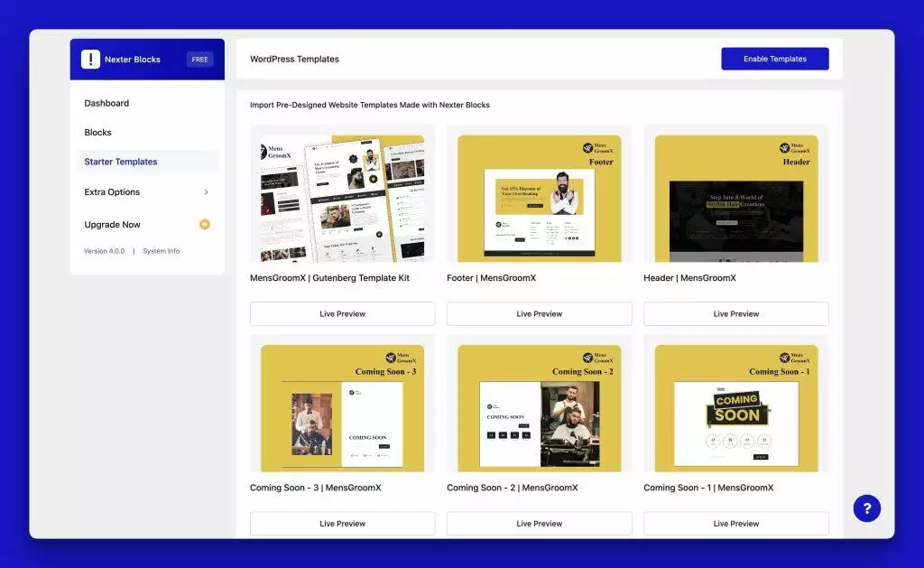Click the Coming Soon - 1 template thumbnail

tap(735, 405)
